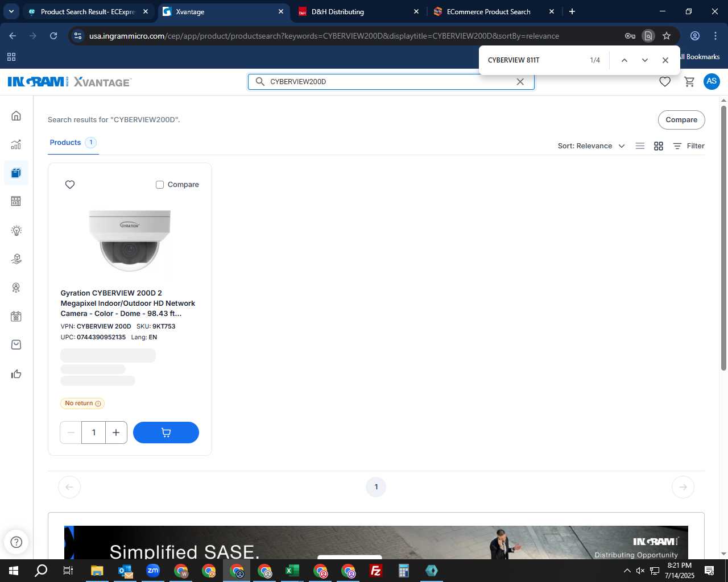Open Windows Start menu
Viewport: 728px width, 582px height.
click(14, 571)
